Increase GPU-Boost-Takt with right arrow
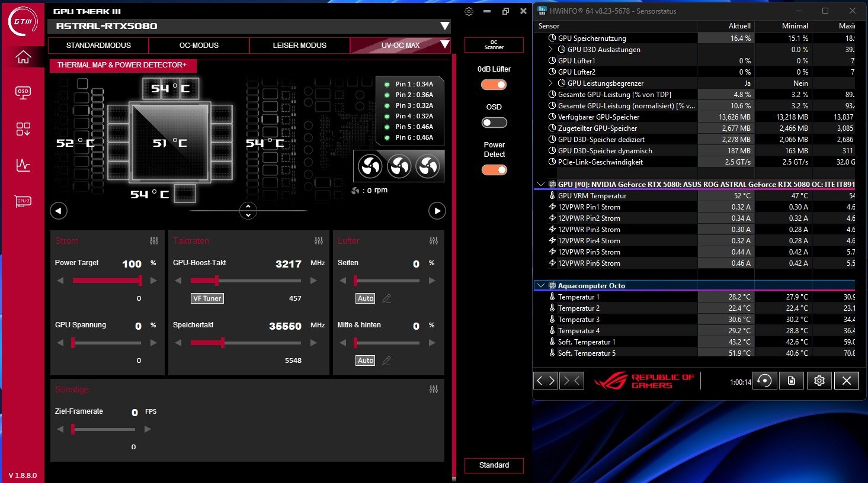Screen dimensions: 868x483 [313, 281]
